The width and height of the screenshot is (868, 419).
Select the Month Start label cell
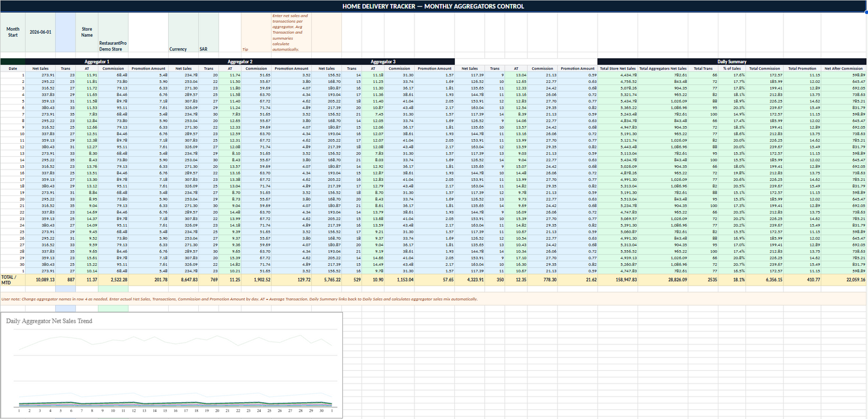point(13,32)
